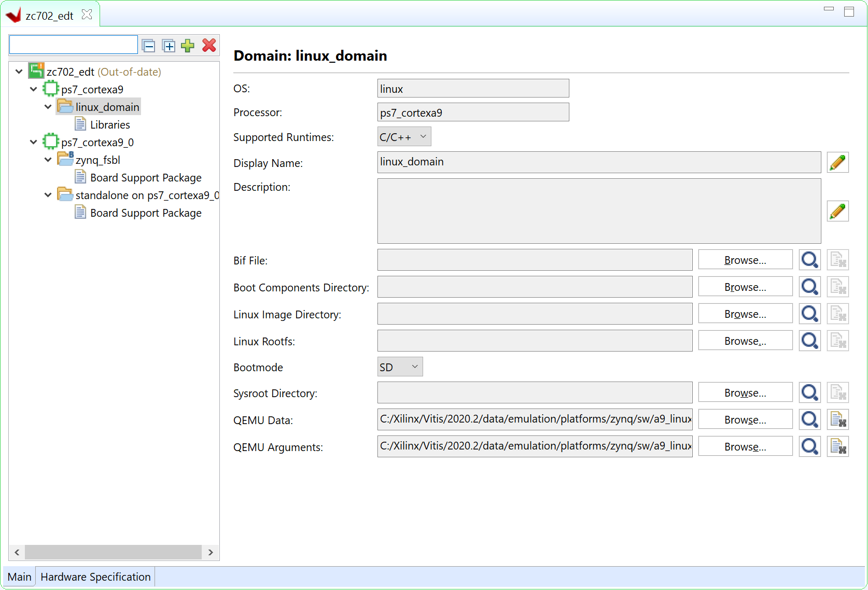Search QEMU Arguments with magnifier icon

click(809, 446)
